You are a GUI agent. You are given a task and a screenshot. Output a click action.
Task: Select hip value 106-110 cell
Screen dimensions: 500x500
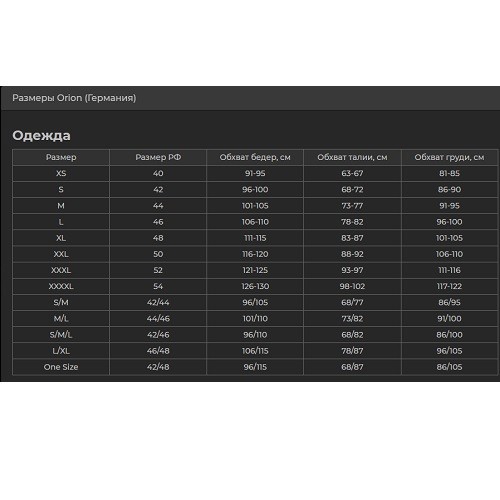255,222
